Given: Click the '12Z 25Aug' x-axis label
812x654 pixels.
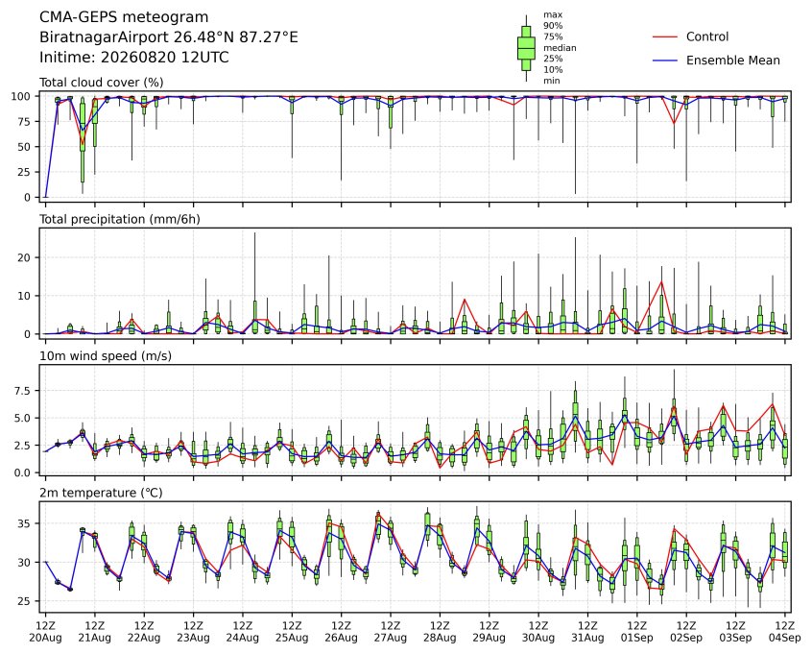Looking at the screenshot, I should (292, 632).
